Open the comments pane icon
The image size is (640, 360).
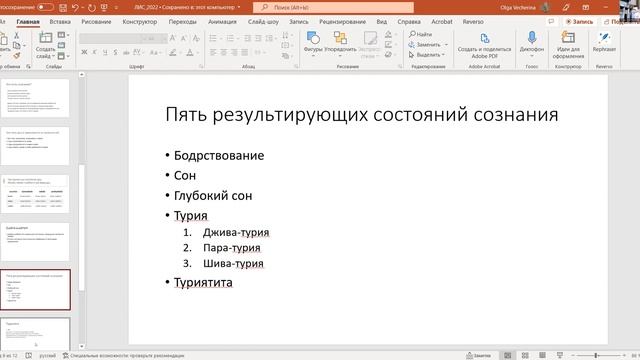pyautogui.click(x=551, y=22)
